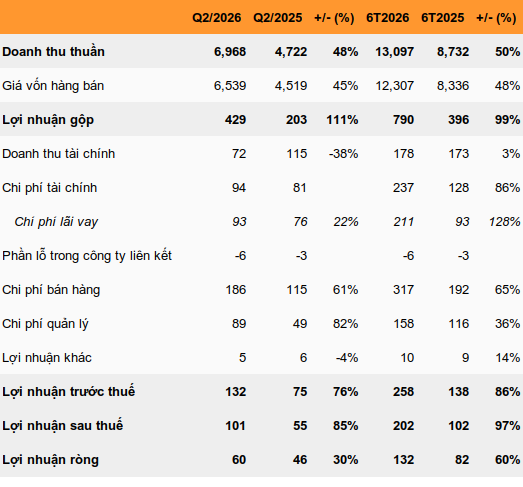The width and height of the screenshot is (523, 487).
Task: Select the Lợi nhuận sau thuế label
Action: pos(62,426)
